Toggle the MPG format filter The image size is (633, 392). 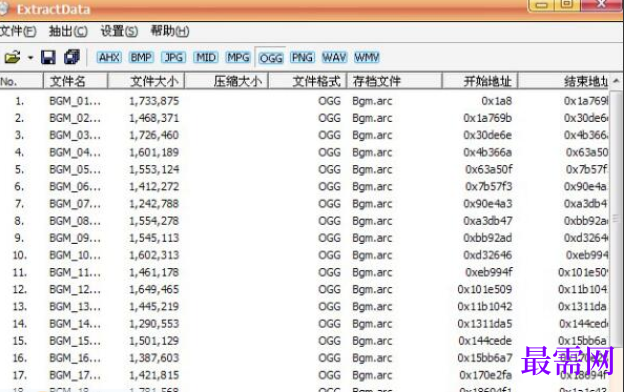(238, 57)
